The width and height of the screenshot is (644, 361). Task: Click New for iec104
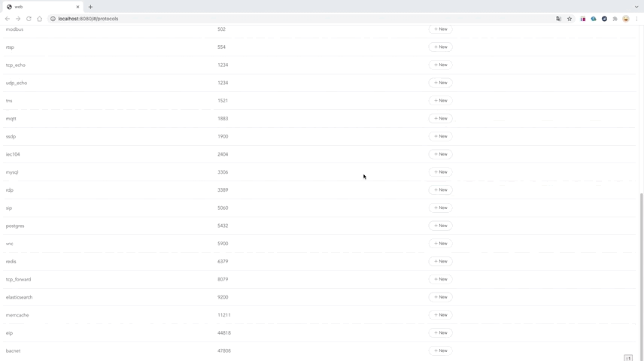(440, 154)
